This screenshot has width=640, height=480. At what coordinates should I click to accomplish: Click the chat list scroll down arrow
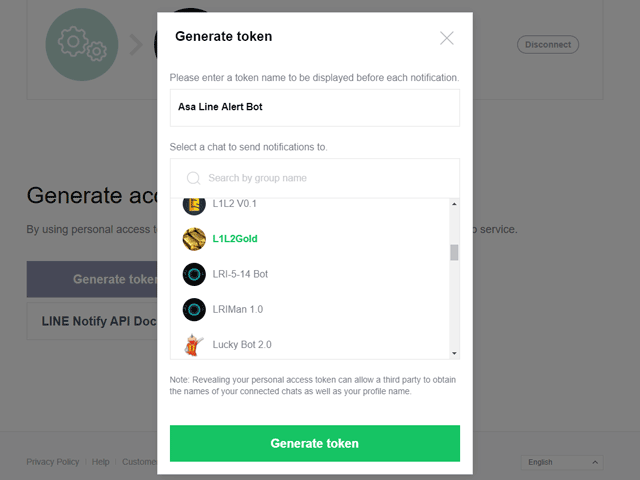coord(454,353)
